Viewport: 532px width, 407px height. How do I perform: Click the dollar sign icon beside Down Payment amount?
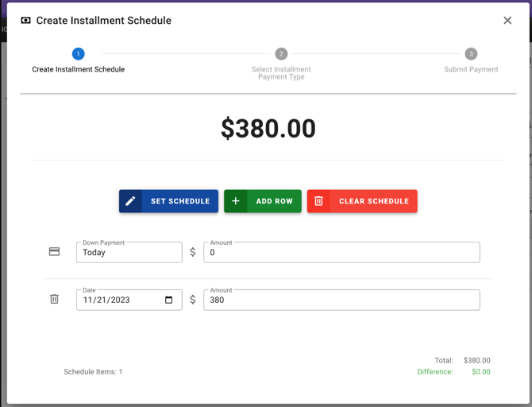tap(193, 252)
